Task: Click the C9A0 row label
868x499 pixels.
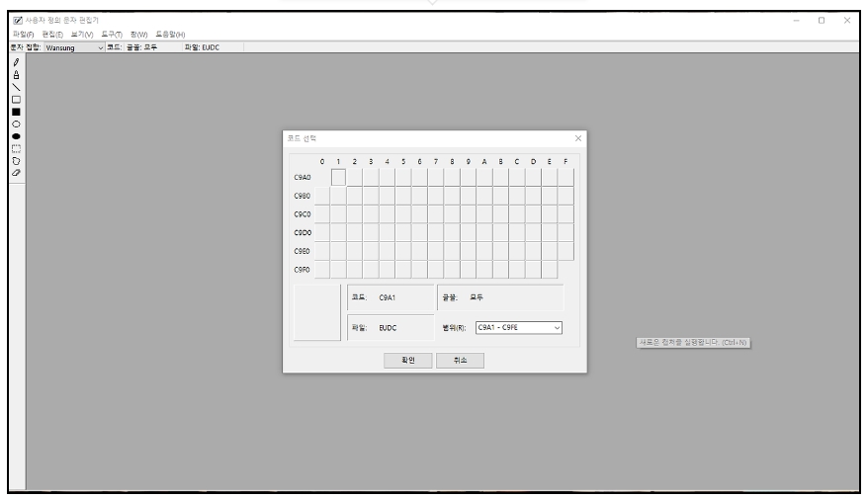Action: (303, 178)
